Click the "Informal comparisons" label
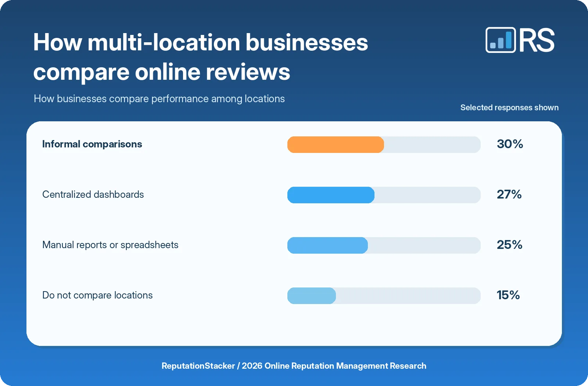This screenshot has width=588, height=386. [92, 144]
